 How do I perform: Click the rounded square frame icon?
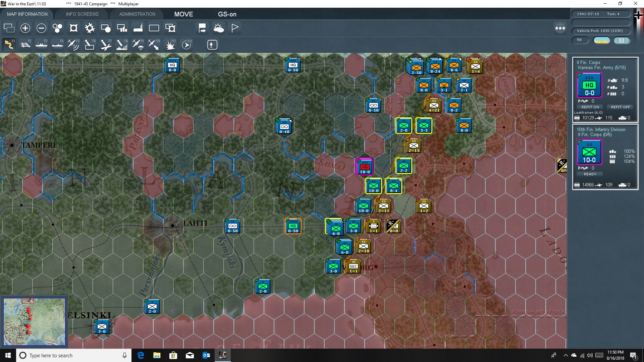(73, 28)
